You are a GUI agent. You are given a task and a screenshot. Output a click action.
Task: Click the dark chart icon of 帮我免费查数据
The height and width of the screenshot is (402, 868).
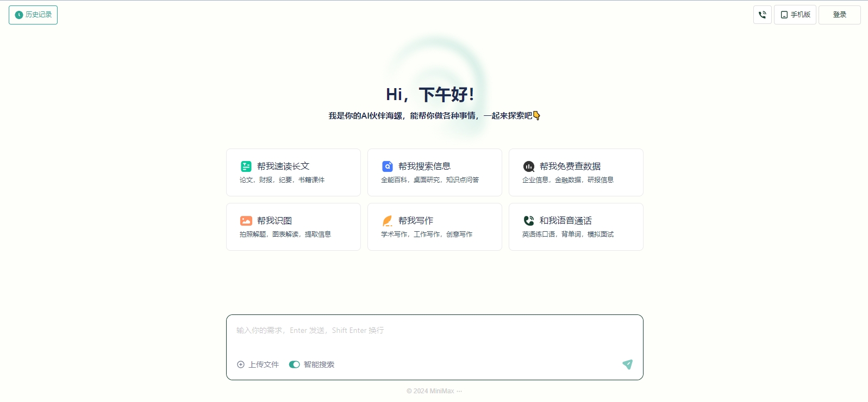pyautogui.click(x=529, y=166)
